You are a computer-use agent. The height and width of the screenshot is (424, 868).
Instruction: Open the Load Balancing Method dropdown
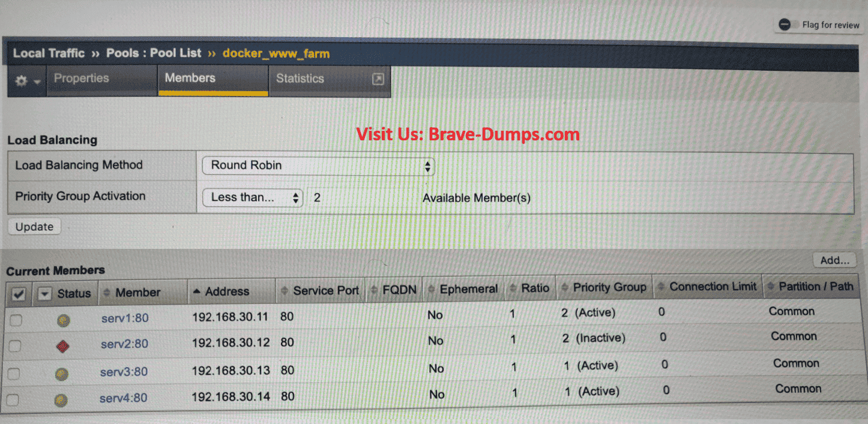point(318,166)
